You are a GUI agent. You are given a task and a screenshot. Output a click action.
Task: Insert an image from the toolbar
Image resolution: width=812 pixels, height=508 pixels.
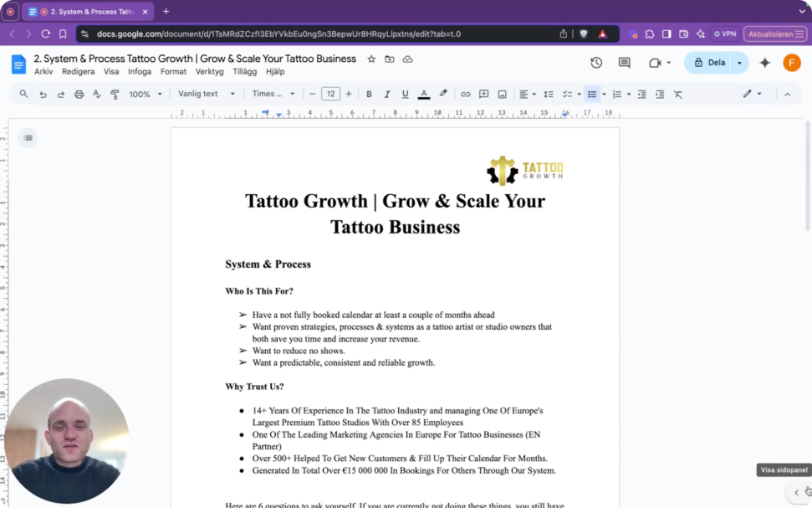(502, 95)
